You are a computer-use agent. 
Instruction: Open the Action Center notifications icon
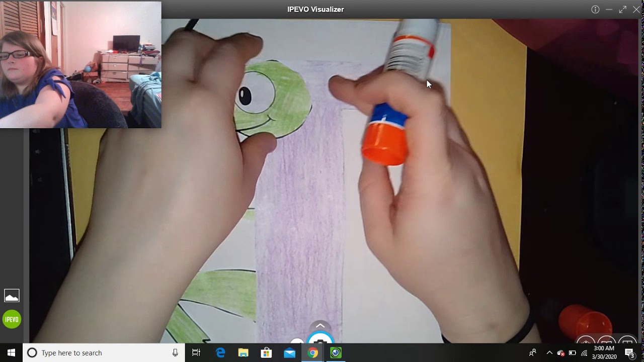pos(629,353)
